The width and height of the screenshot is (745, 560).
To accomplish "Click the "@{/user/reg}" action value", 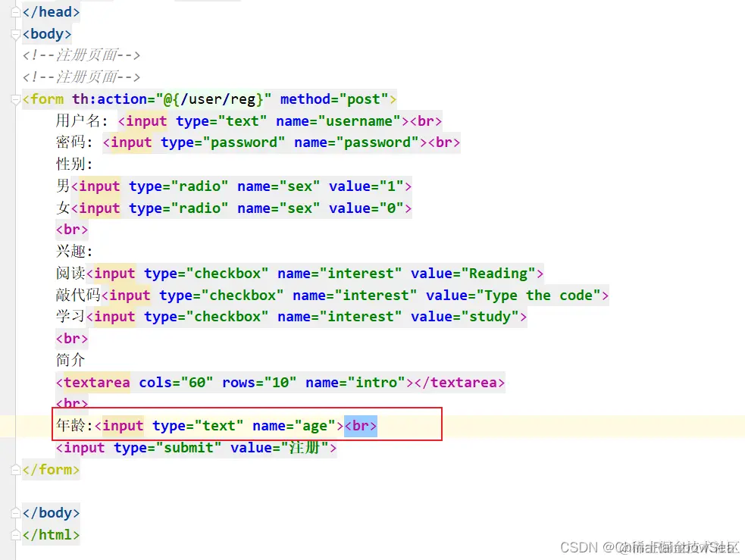I will [214, 99].
